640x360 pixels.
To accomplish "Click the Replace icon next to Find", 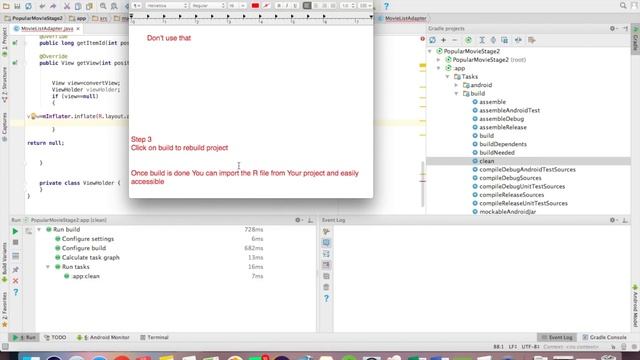I will pyautogui.click(x=114, y=6).
